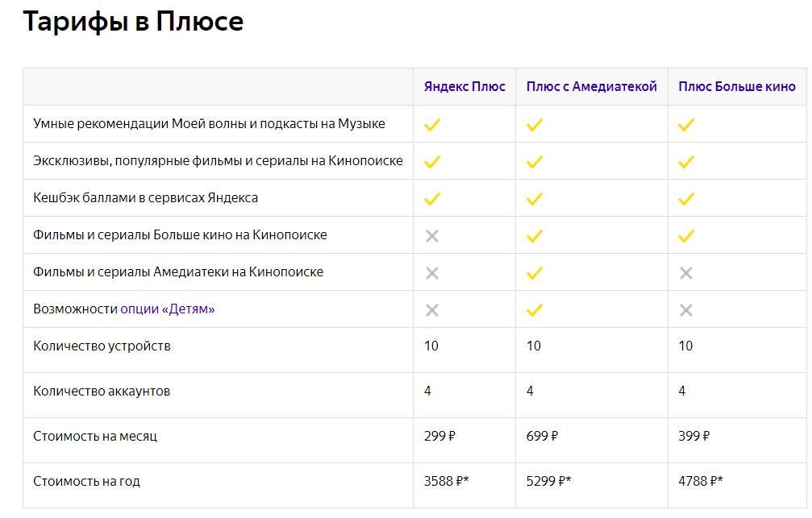Viewport: 812px width, 518px height.
Task: Click checkmark for Кешбэк row under Яндекс Плюс
Action: tap(432, 199)
